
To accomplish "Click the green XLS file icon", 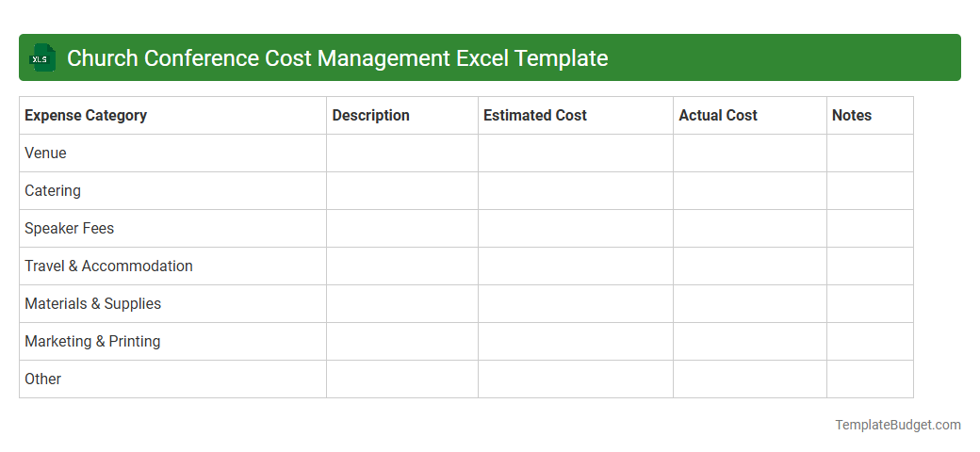I will [41, 58].
